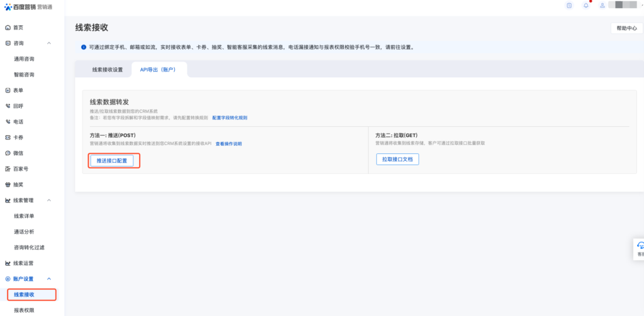
Task: Open 表单 from the sidebar
Action: click(18, 90)
